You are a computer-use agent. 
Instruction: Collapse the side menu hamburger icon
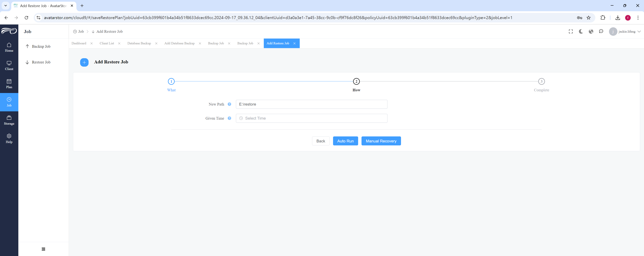click(x=43, y=249)
